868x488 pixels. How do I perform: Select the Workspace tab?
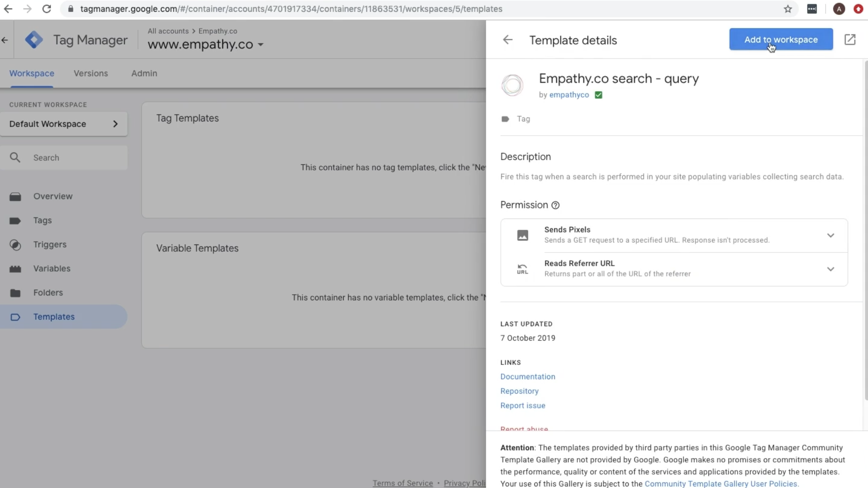pos(32,73)
